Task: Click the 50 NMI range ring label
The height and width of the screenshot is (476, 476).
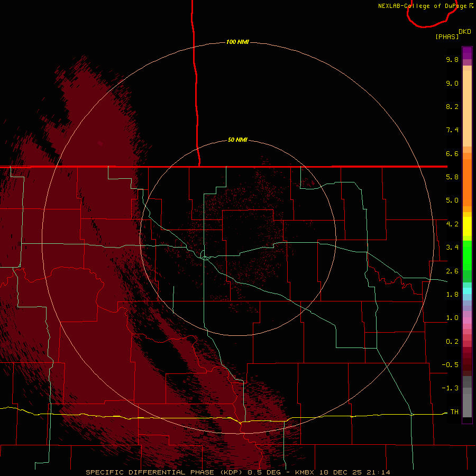Action: [x=237, y=140]
